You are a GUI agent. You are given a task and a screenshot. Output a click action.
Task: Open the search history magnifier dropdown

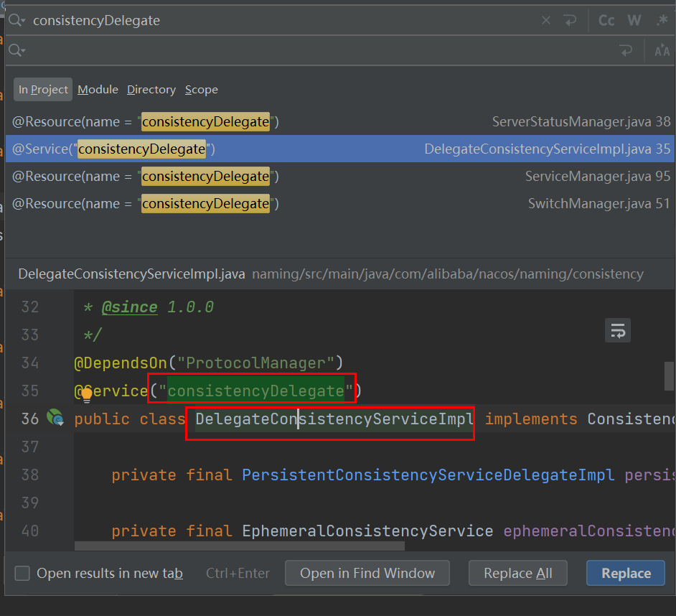point(17,20)
